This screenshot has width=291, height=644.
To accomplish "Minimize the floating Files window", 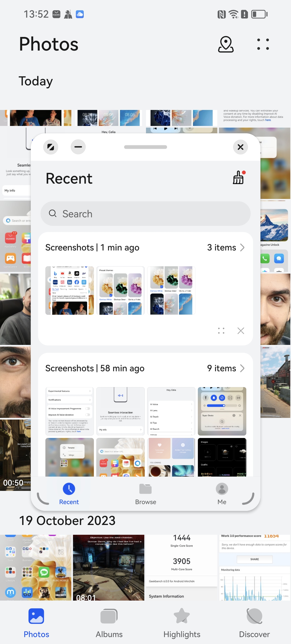I will tap(78, 147).
